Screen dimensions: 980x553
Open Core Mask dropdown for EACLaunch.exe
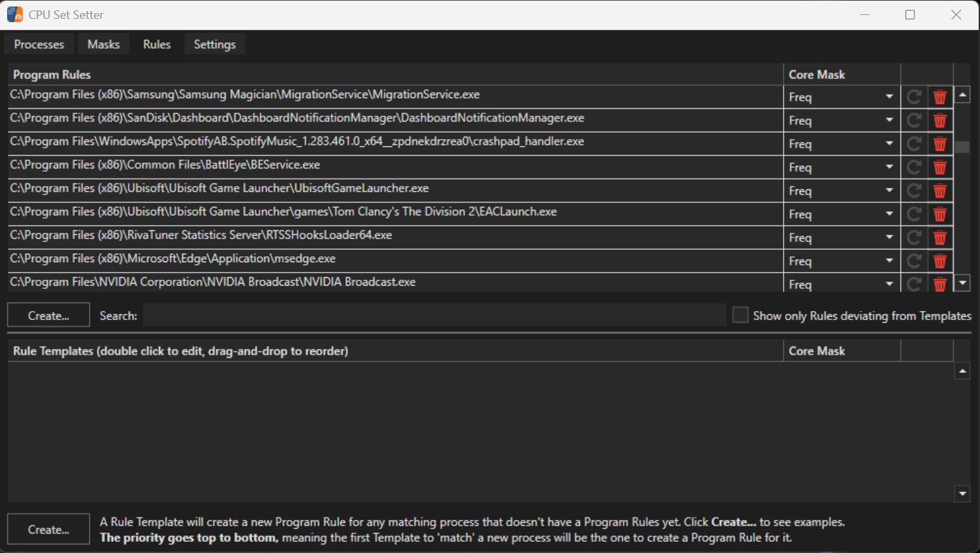tap(841, 214)
